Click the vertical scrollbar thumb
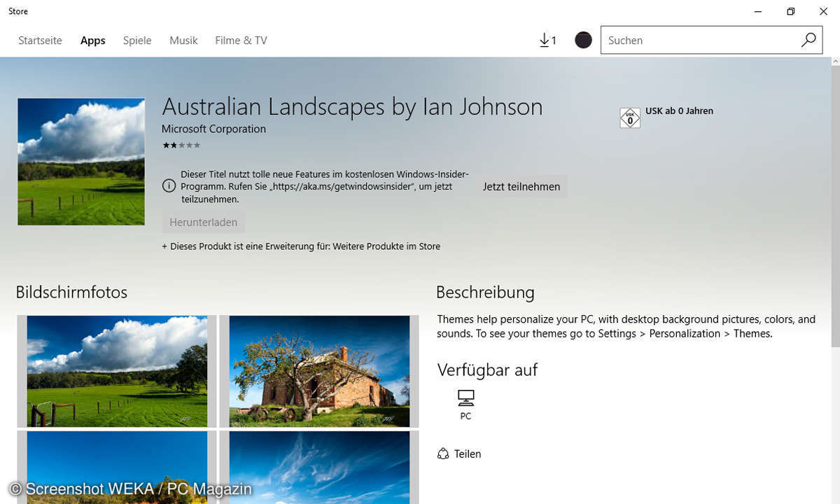 click(834, 206)
